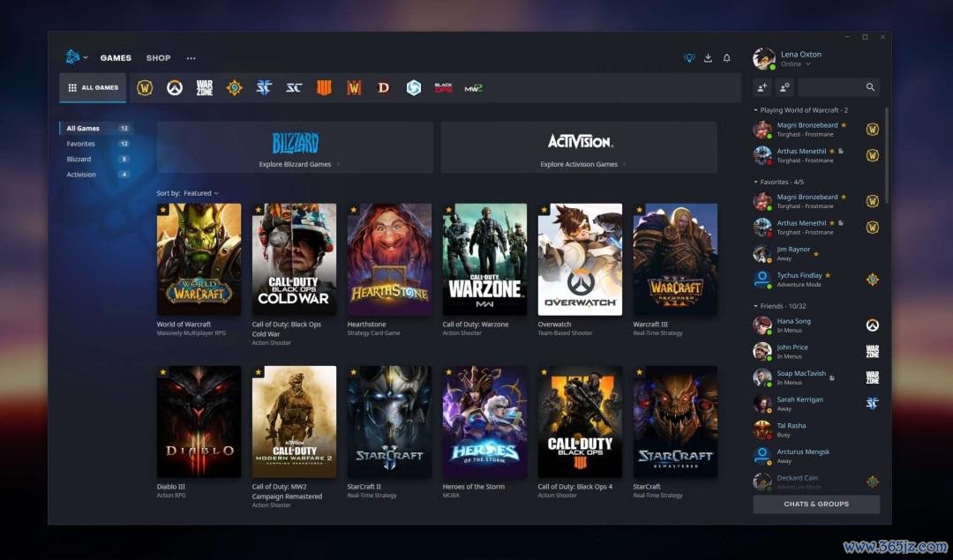The height and width of the screenshot is (560, 953).
Task: Click the friends search magnifier icon
Action: coord(870,87)
